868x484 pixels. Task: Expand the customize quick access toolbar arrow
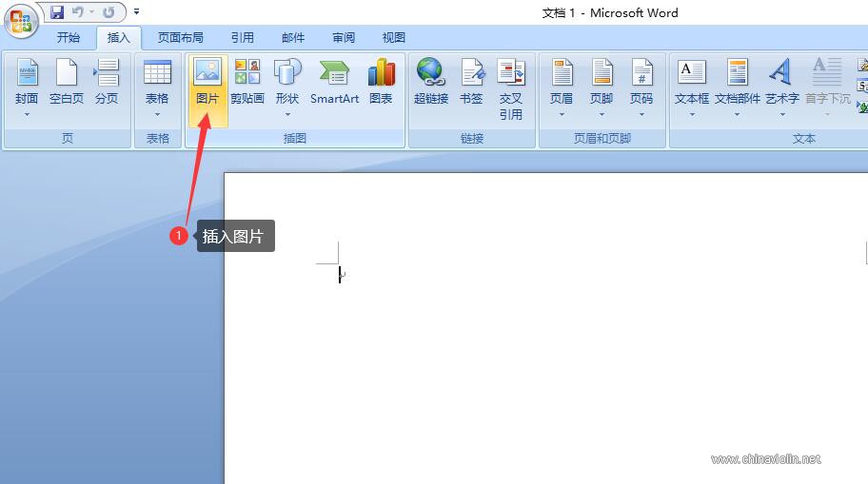coord(136,11)
